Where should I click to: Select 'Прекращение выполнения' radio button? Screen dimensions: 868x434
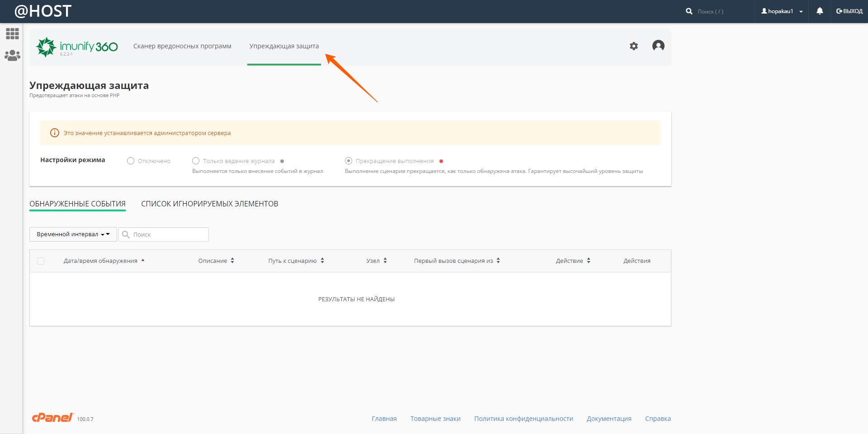[349, 161]
